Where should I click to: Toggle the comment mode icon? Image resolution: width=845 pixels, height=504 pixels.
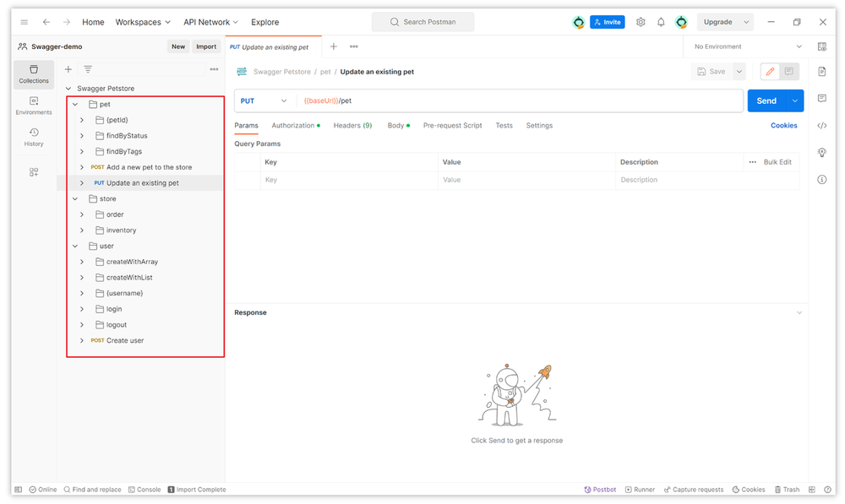(788, 72)
